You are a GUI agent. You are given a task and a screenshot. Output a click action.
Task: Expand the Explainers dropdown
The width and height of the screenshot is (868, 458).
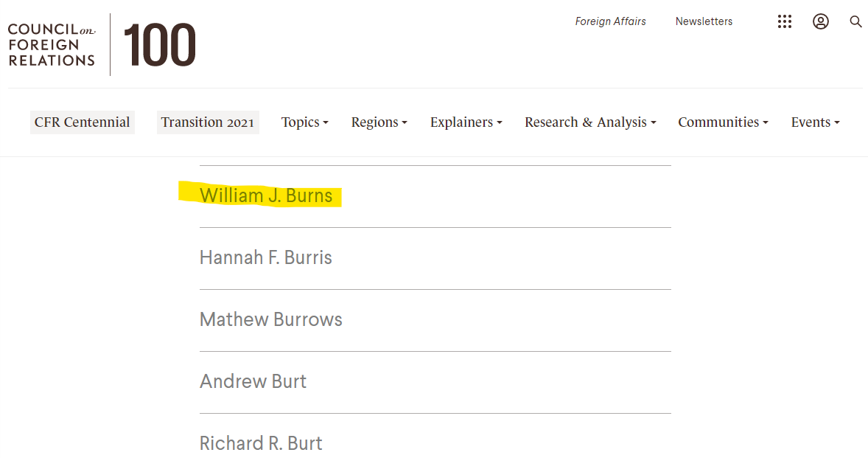[x=466, y=122]
